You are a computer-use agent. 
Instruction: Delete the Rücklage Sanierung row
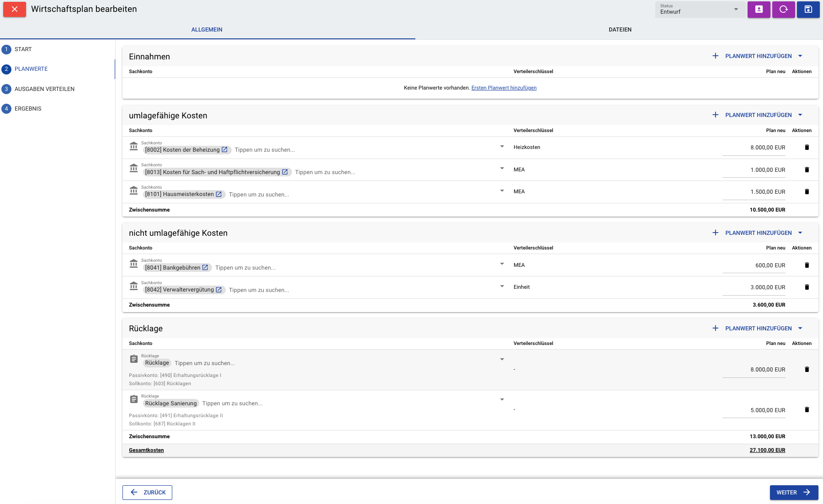click(x=807, y=410)
